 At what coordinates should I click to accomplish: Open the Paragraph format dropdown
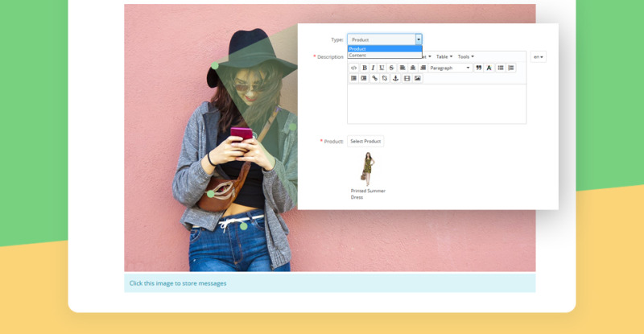click(x=450, y=68)
